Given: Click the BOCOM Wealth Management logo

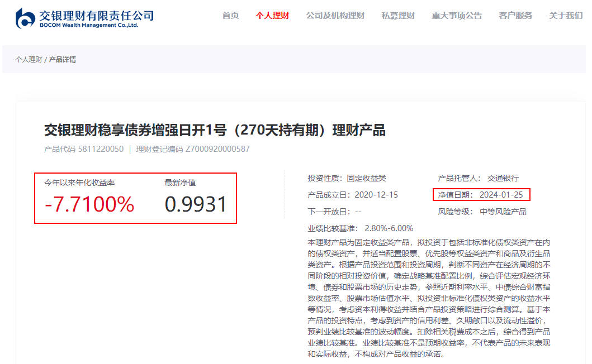Looking at the screenshot, I should 84,18.
